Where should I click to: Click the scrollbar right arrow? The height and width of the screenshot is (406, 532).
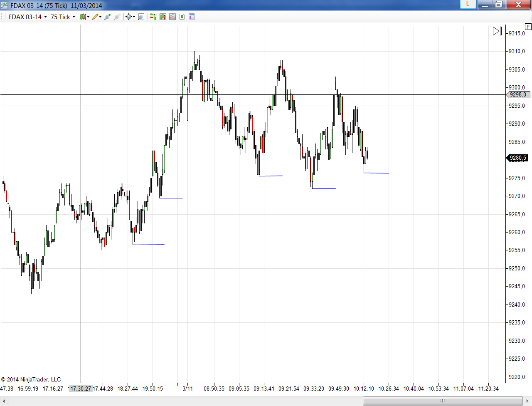tap(527, 401)
